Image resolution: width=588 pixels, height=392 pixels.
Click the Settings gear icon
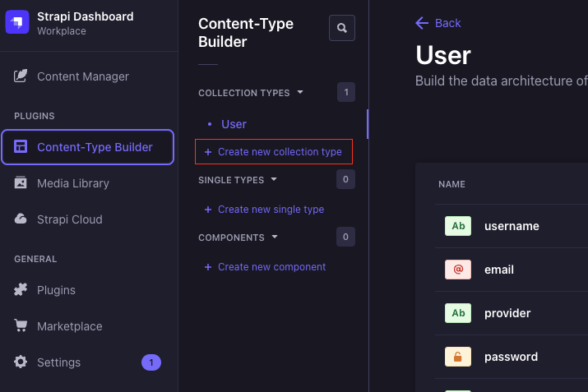coord(21,362)
